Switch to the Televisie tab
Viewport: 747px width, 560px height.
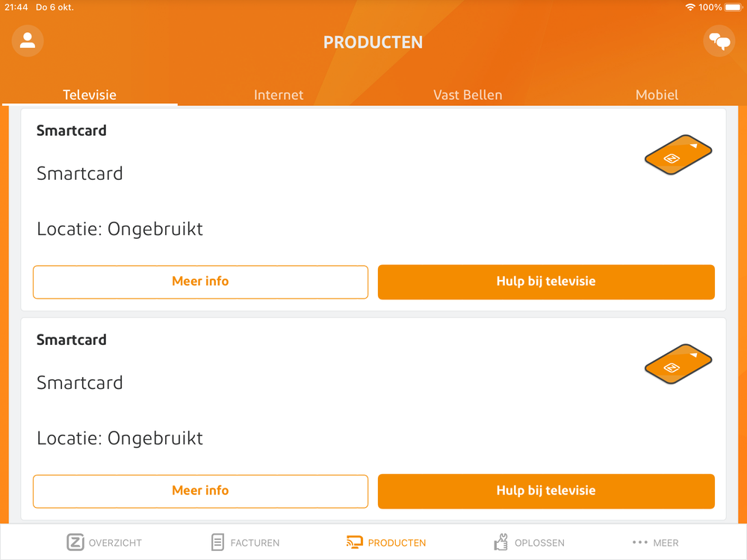[90, 95]
